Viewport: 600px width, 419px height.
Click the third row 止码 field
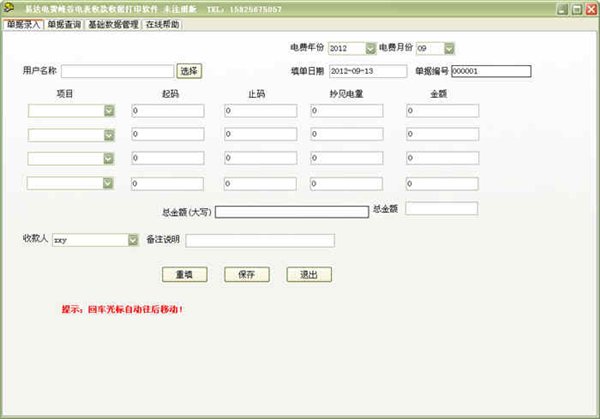click(261, 158)
